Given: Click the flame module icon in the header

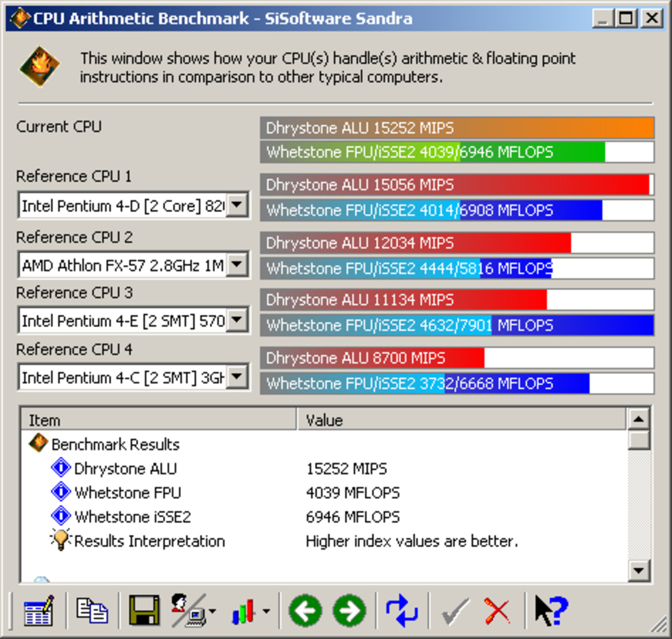Looking at the screenshot, I should point(40,67).
